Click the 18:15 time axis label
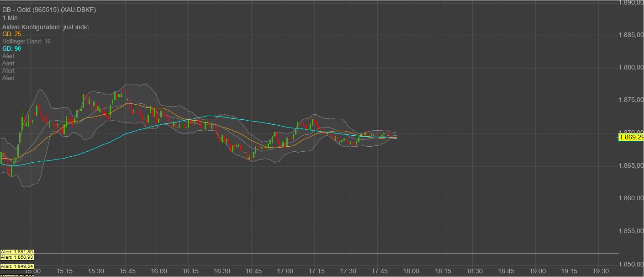 pyautogui.click(x=443, y=272)
